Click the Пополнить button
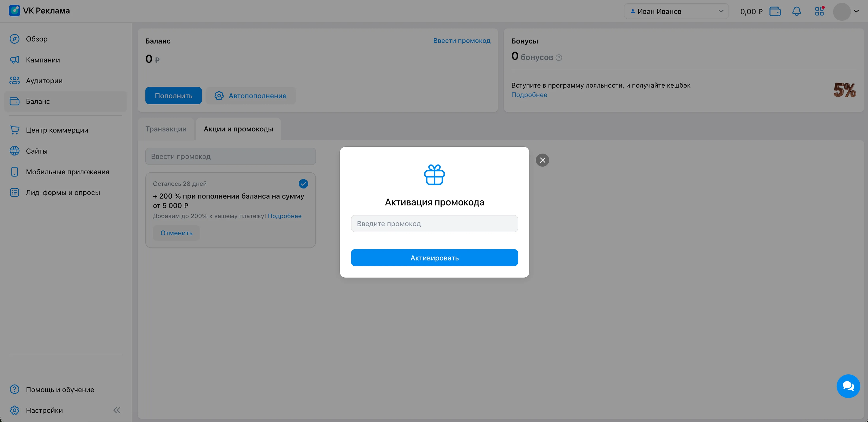868x422 pixels. (173, 96)
